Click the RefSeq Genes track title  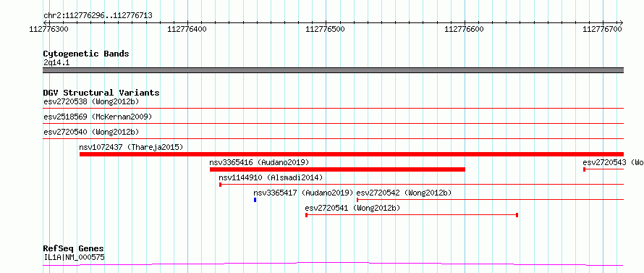coord(74,249)
